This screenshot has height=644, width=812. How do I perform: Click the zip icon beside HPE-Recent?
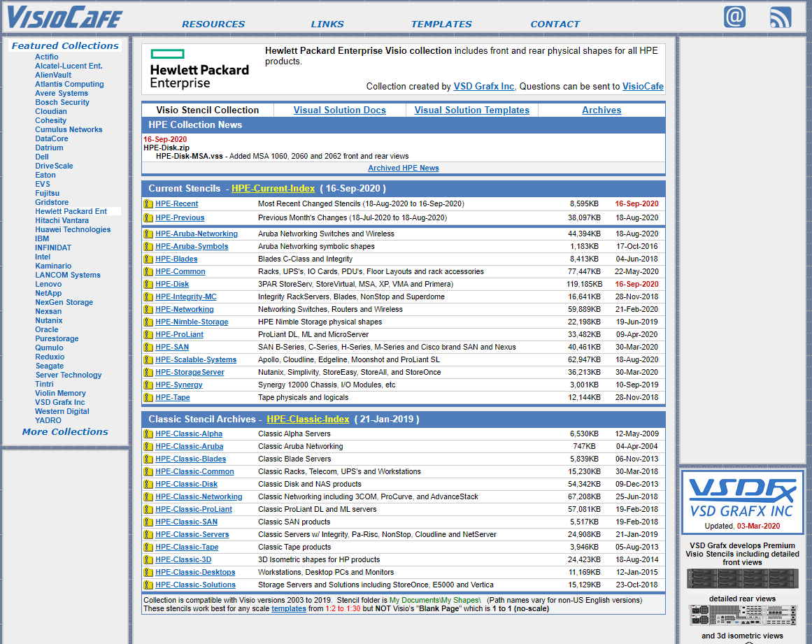click(x=148, y=204)
